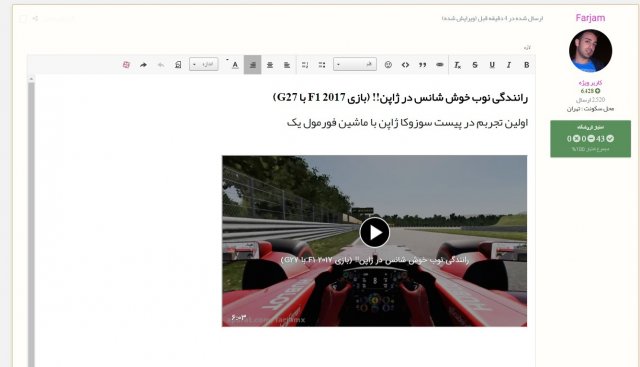
Task: Align text to the left
Action: pyautogui.click(x=287, y=65)
